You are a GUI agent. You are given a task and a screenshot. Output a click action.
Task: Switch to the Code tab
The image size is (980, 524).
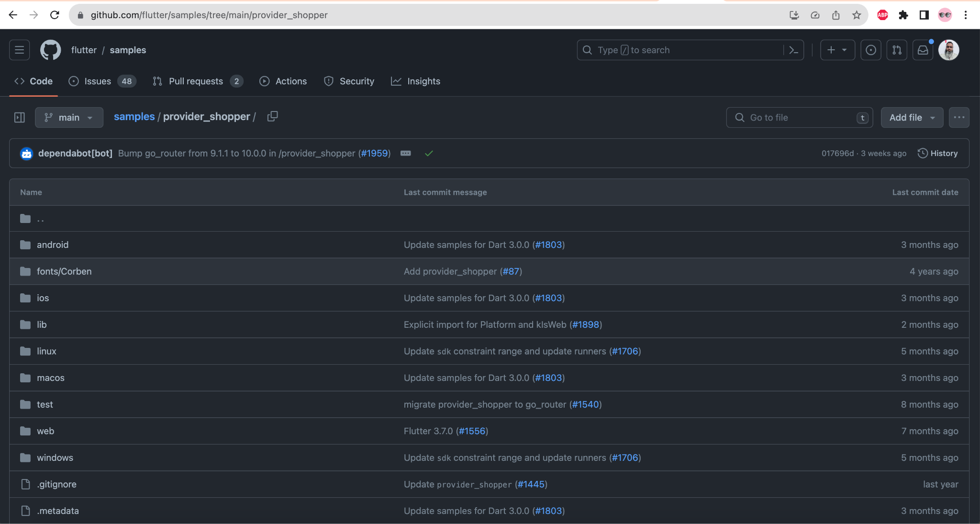click(x=33, y=81)
